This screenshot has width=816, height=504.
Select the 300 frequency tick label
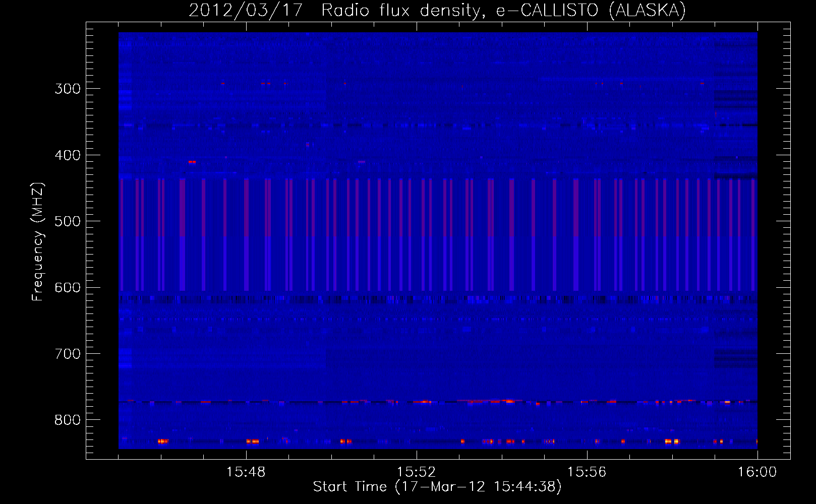coord(68,89)
